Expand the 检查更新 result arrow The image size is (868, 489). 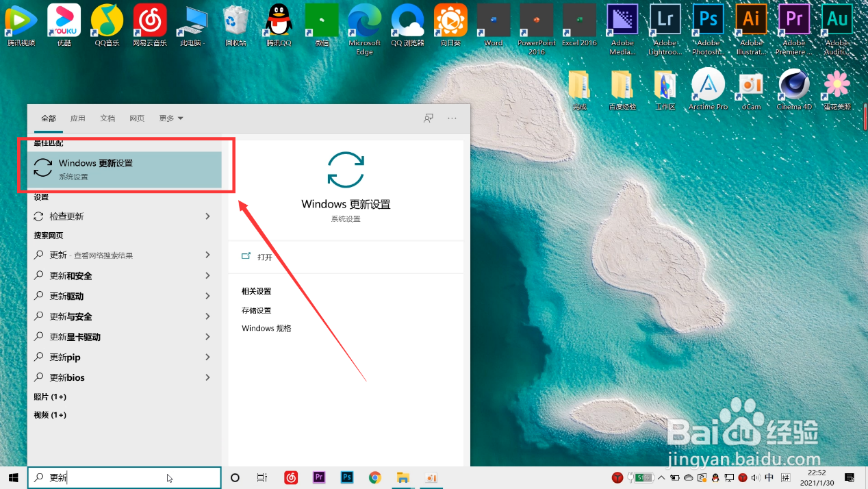click(207, 216)
